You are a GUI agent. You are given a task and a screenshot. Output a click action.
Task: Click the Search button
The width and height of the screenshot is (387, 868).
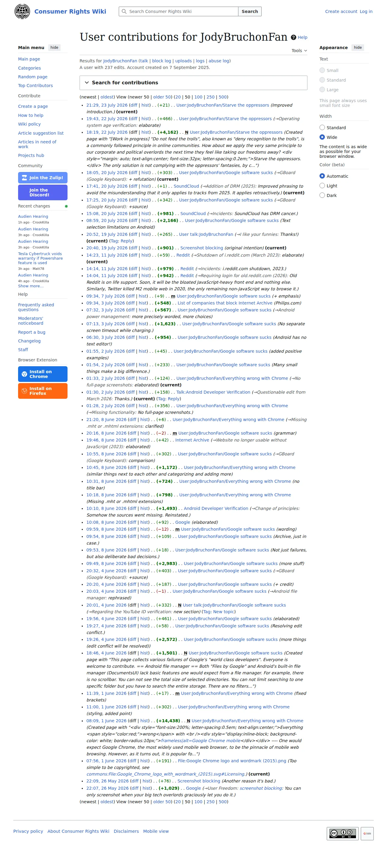[250, 11]
